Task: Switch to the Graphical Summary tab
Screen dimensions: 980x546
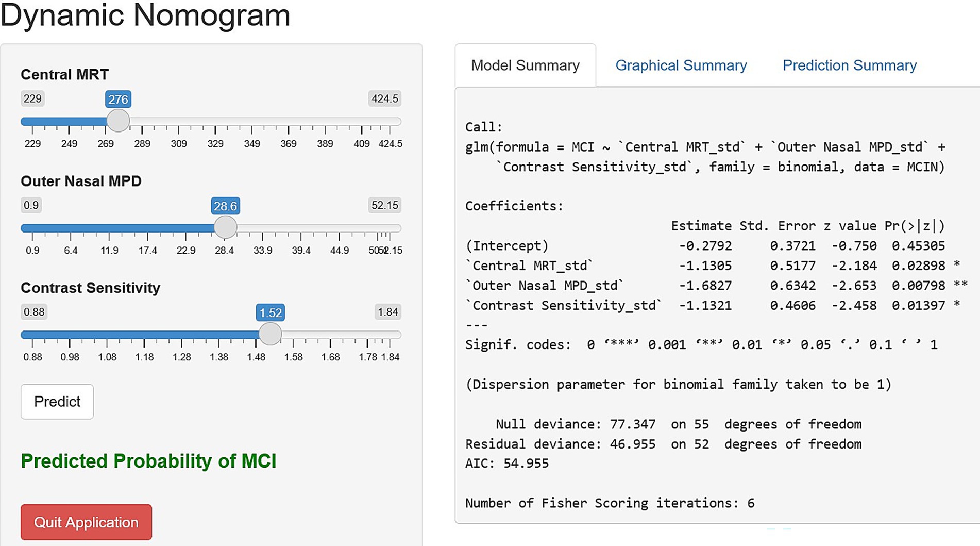Action: (681, 65)
